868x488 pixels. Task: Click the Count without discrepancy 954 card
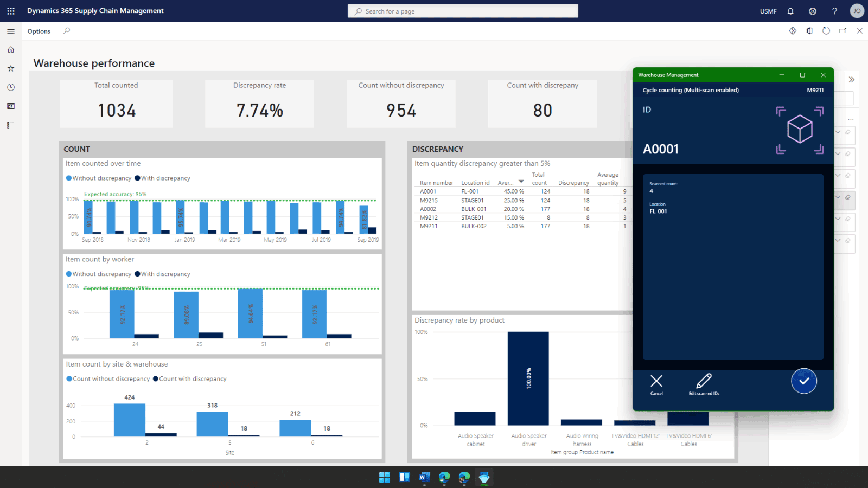(x=401, y=104)
